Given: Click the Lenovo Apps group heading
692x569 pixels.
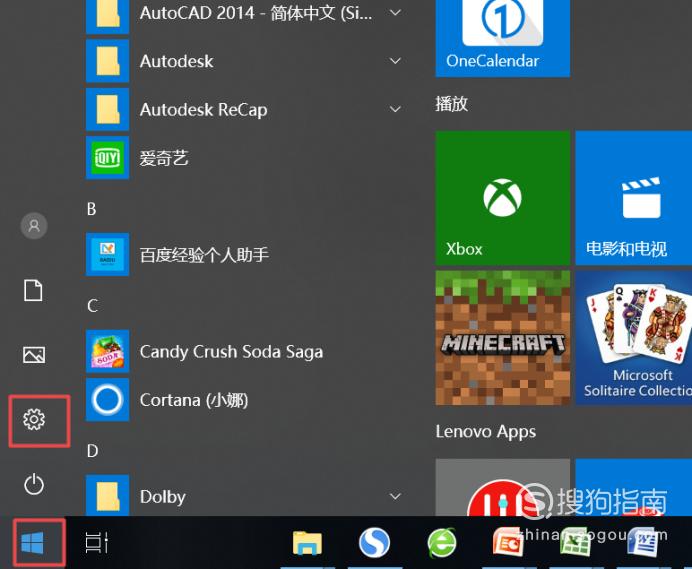Looking at the screenshot, I should point(485,432).
